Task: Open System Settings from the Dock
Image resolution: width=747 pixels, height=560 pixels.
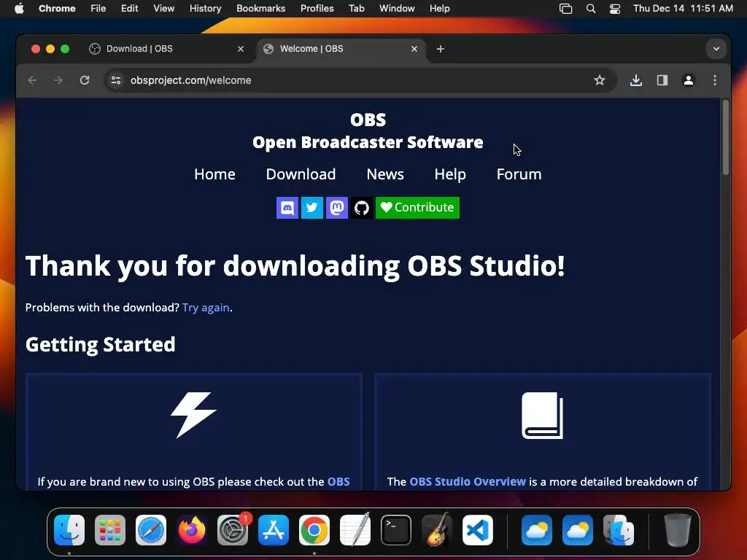Action: 233,530
